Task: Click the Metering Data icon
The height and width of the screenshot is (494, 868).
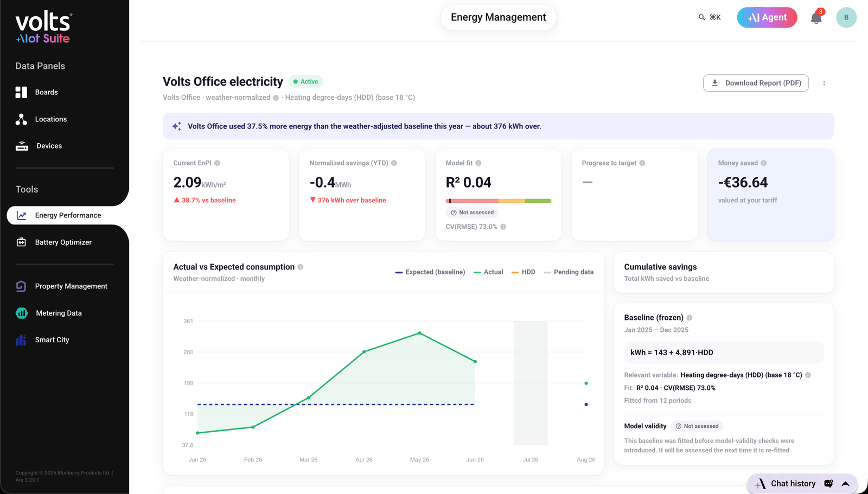Action: pos(22,313)
